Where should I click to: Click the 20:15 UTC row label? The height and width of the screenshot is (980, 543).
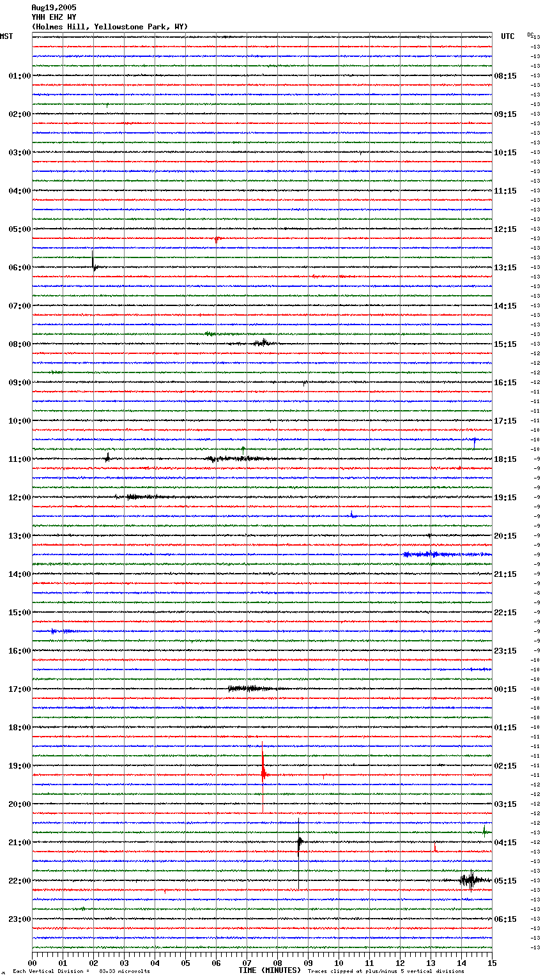tap(505, 536)
